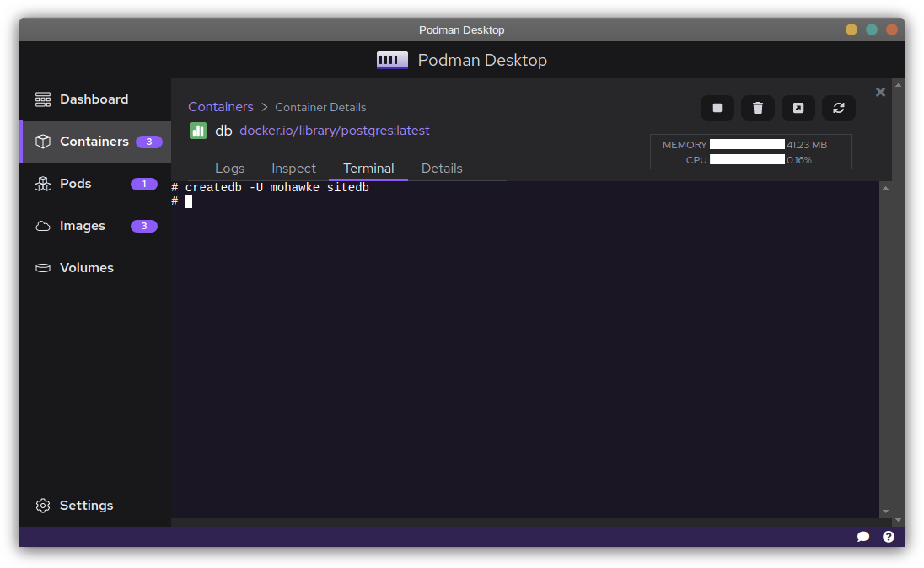
Task: Open Settings at the sidebar bottom
Action: pos(86,506)
